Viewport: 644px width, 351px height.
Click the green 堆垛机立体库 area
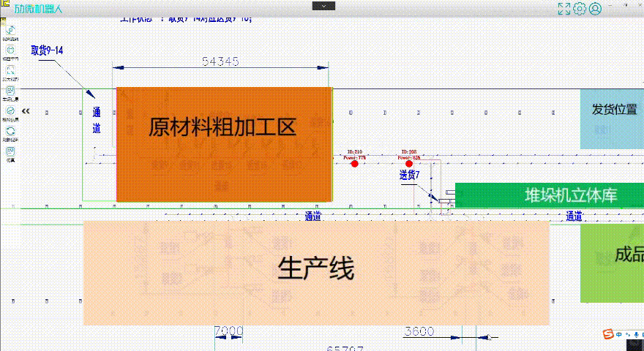pos(549,195)
